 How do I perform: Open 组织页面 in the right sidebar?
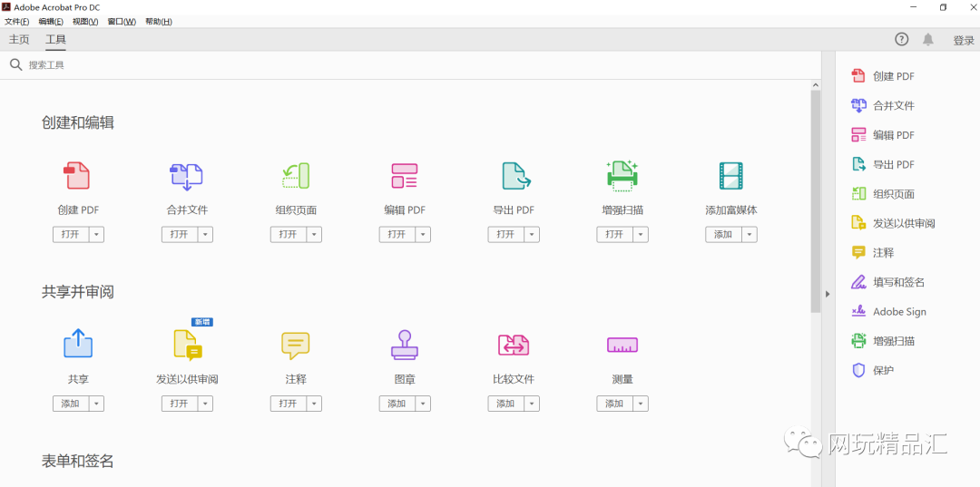(x=883, y=194)
